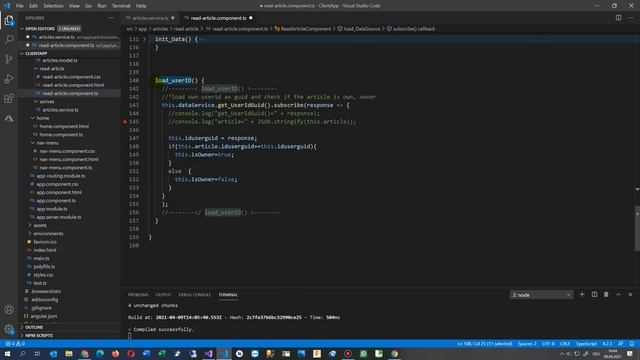
Task: Open the terminal selector '2: node' dropdown
Action: 541,295
